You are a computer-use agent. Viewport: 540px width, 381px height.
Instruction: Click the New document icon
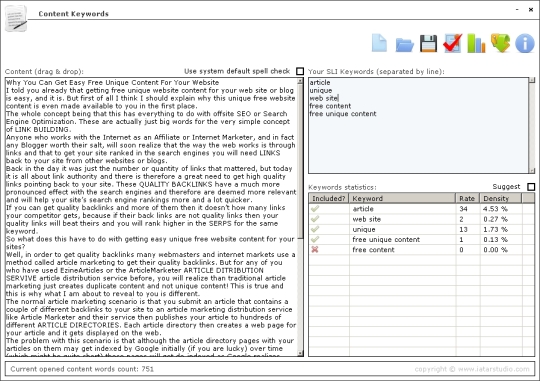click(x=380, y=43)
